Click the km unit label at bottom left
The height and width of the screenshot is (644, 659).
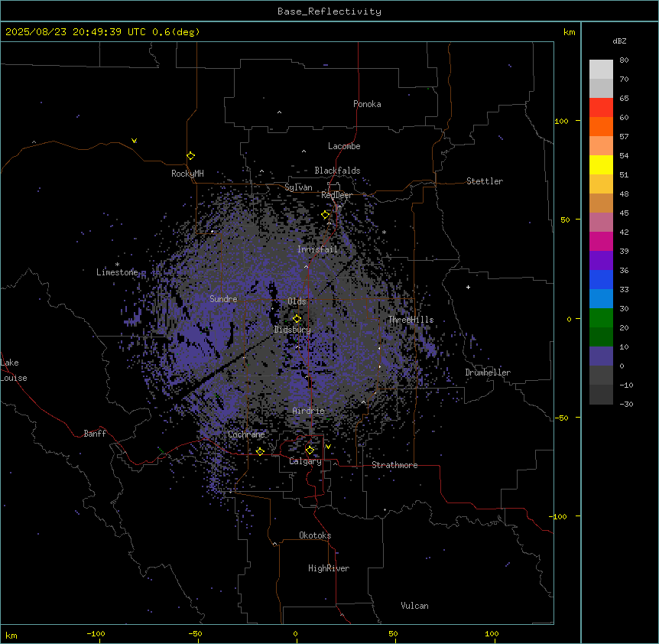[x=11, y=636]
